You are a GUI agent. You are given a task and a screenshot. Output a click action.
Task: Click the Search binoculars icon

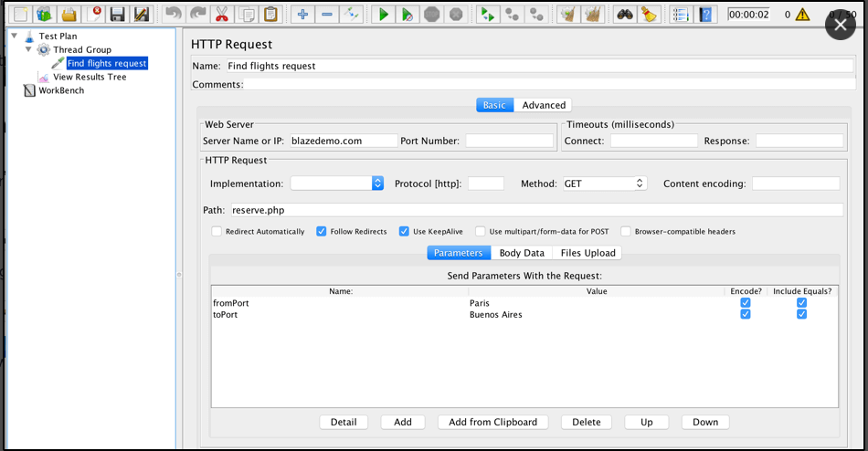tap(624, 15)
